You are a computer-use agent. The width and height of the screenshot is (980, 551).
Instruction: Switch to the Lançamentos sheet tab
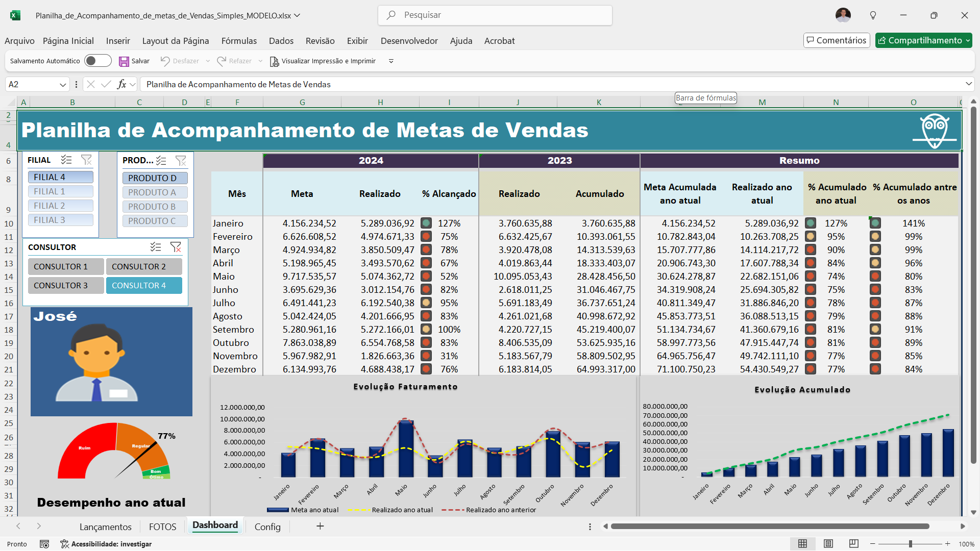[x=105, y=527]
